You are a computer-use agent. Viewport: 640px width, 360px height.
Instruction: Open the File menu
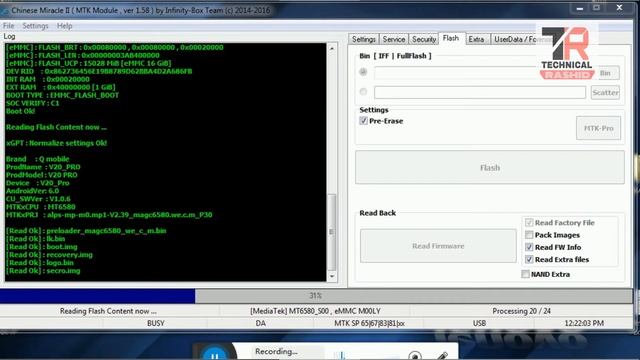[8, 26]
